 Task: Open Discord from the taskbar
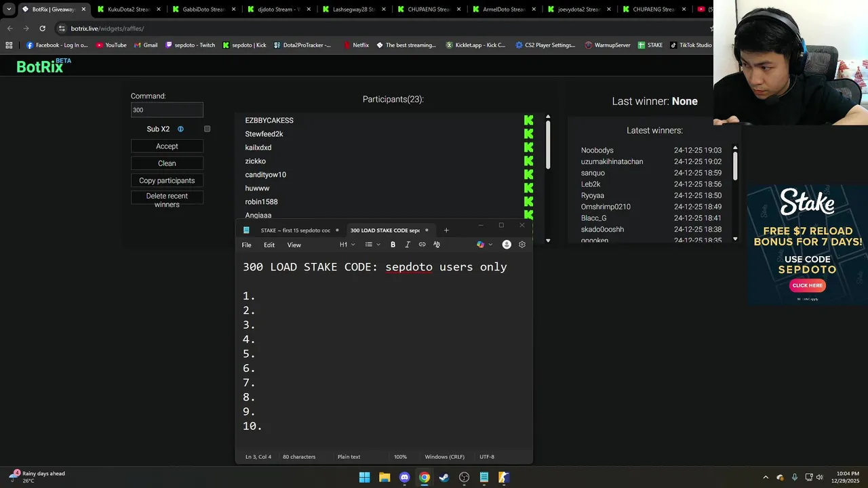point(404,477)
